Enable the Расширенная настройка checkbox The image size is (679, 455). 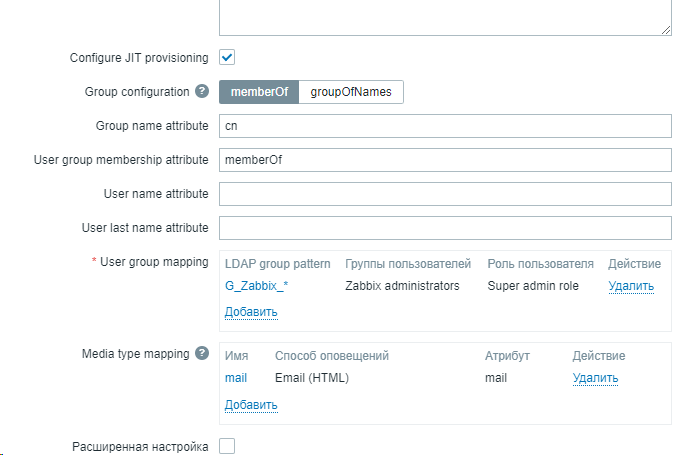click(227, 447)
